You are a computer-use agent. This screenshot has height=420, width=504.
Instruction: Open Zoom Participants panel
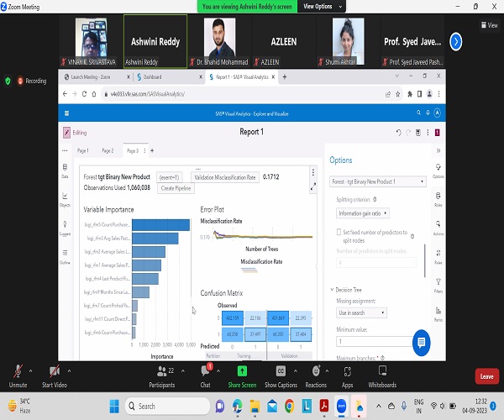(x=161, y=376)
